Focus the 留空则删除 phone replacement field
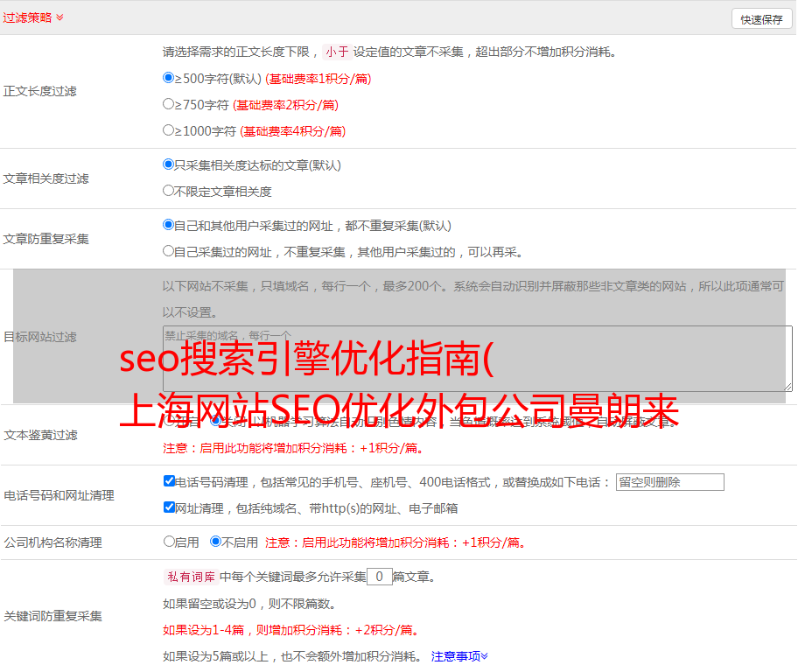 pos(669,482)
